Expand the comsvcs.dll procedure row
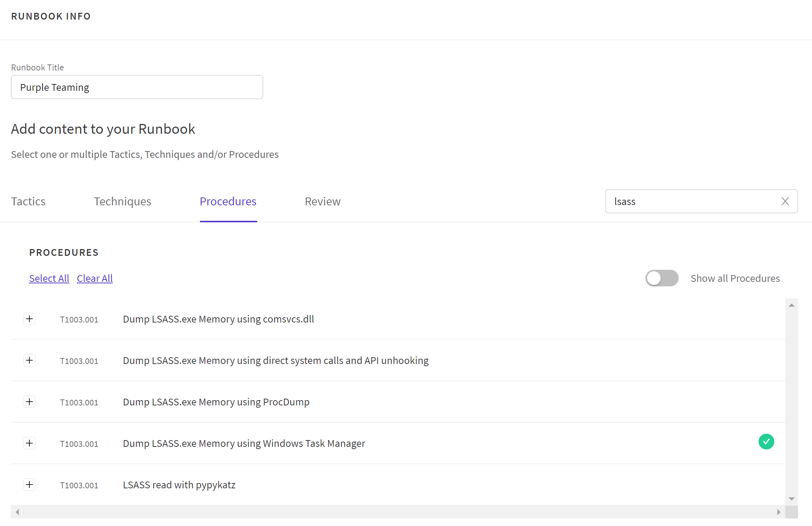This screenshot has height=526, width=812. pyautogui.click(x=29, y=319)
